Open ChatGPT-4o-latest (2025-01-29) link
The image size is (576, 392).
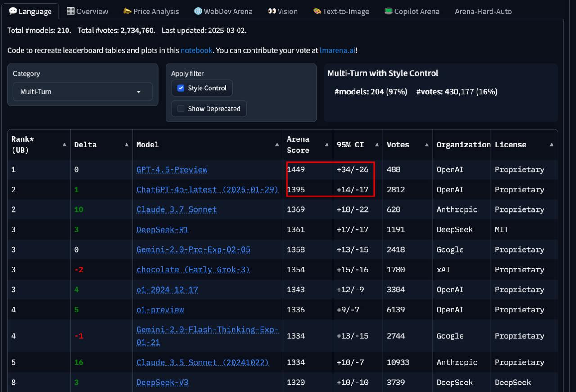tap(207, 190)
